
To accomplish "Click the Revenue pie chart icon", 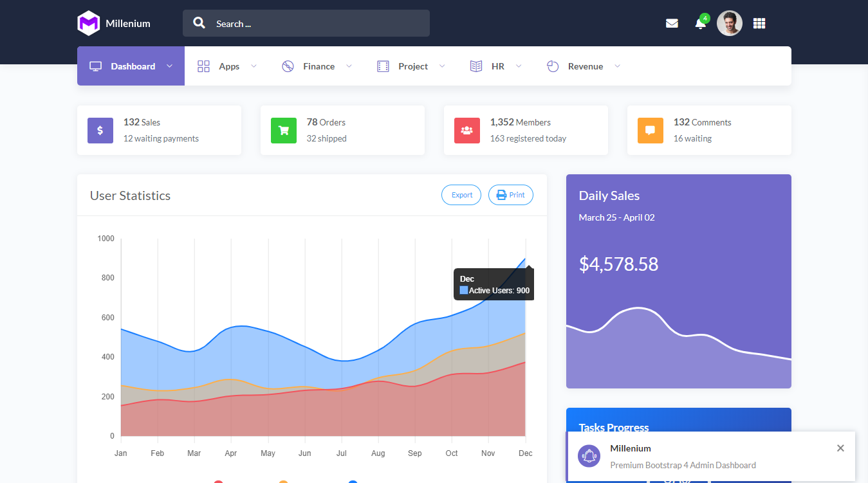I will pyautogui.click(x=553, y=66).
